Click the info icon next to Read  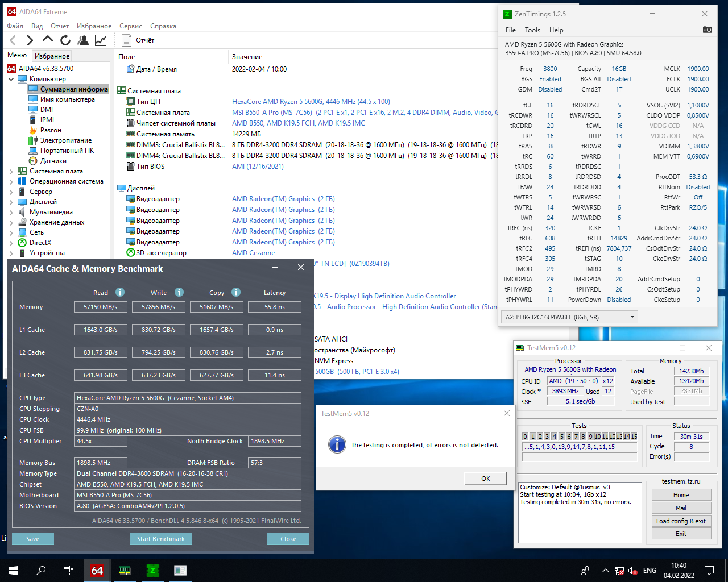pyautogui.click(x=120, y=292)
